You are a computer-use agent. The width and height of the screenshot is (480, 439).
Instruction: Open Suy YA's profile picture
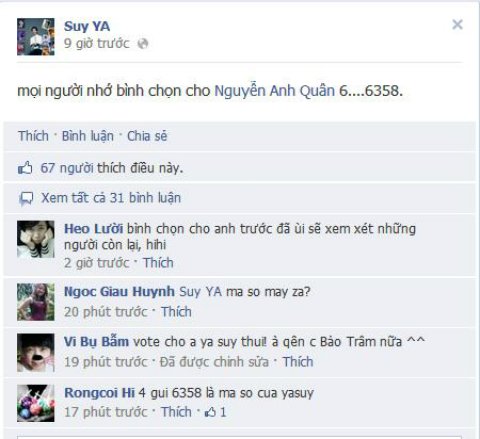click(x=36, y=37)
